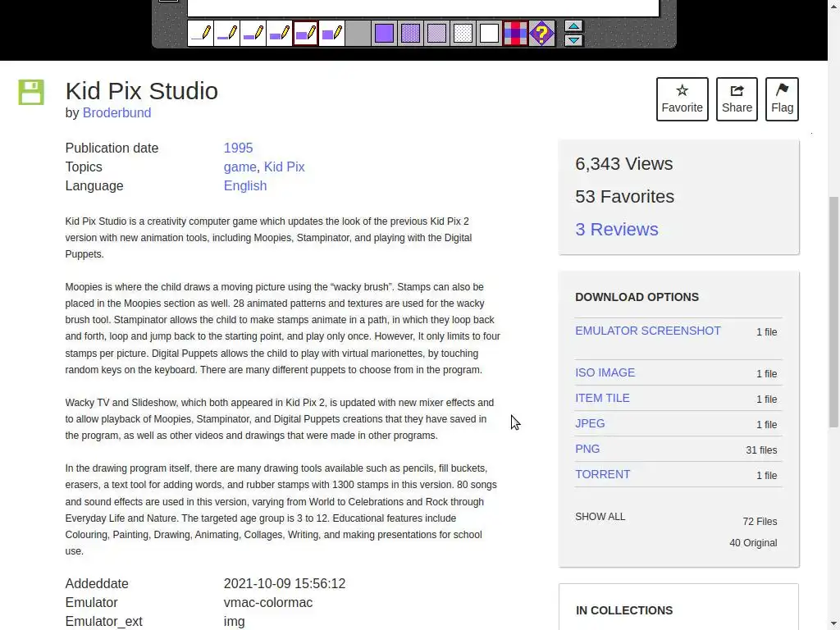Click the '2021-10-09 15:56:12' added date value
840x630 pixels.
pos(285,583)
